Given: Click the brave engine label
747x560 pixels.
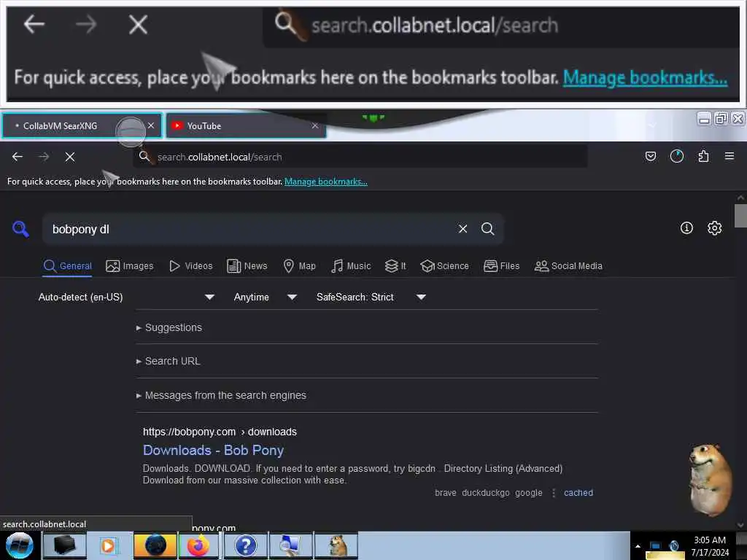Looking at the screenshot, I should [x=446, y=493].
